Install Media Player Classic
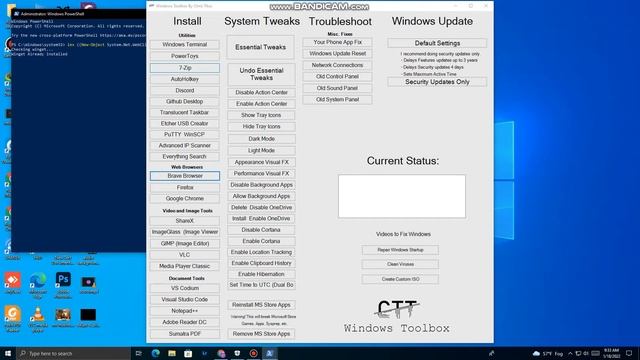The image size is (640, 360). [x=185, y=266]
